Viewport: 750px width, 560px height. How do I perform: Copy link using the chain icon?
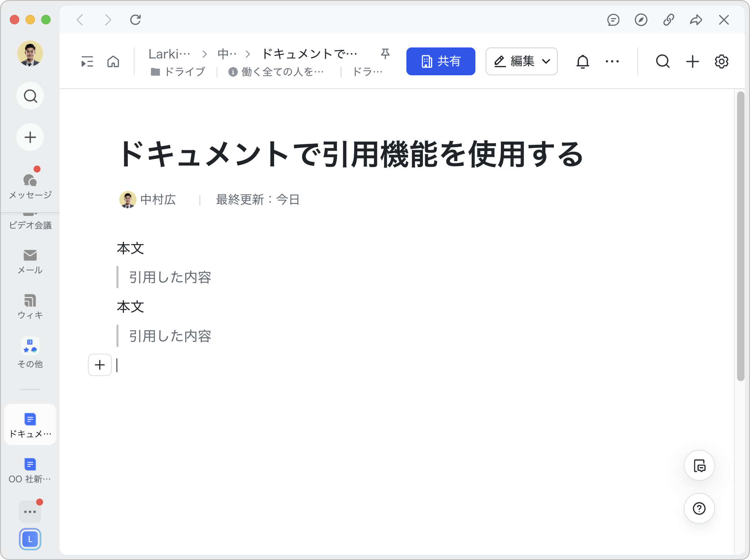pos(668,20)
